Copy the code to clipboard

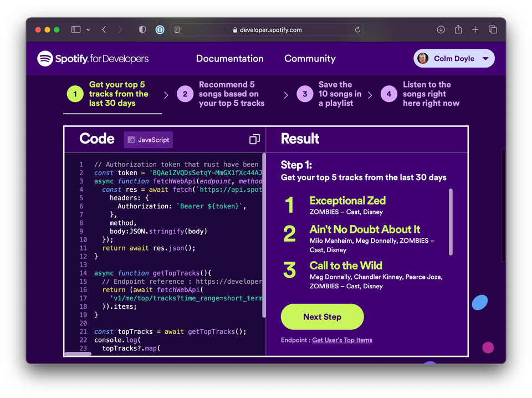tap(254, 139)
